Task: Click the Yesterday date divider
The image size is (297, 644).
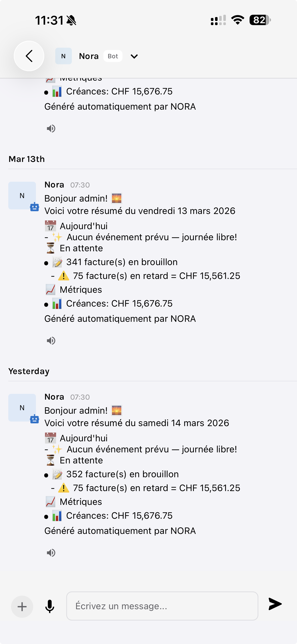Action: (29, 371)
